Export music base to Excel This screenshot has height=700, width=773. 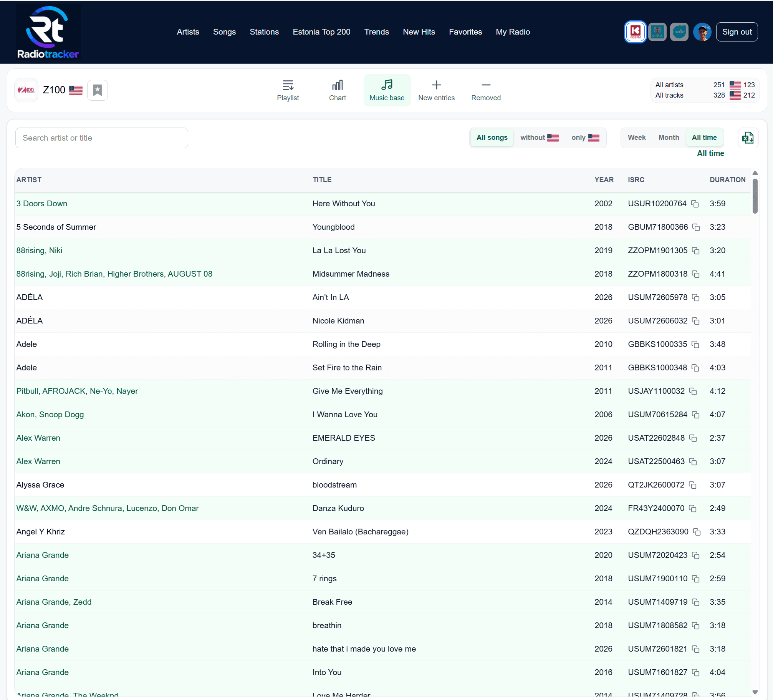pyautogui.click(x=748, y=138)
